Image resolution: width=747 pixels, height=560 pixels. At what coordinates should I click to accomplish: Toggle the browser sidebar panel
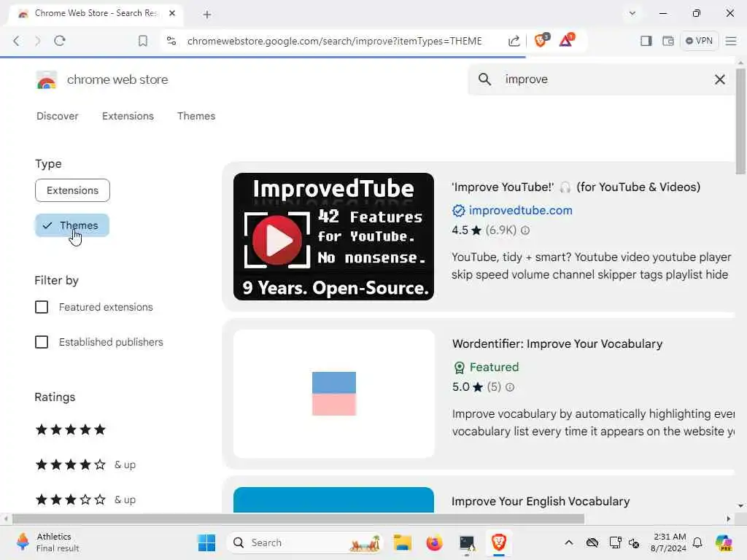646,41
